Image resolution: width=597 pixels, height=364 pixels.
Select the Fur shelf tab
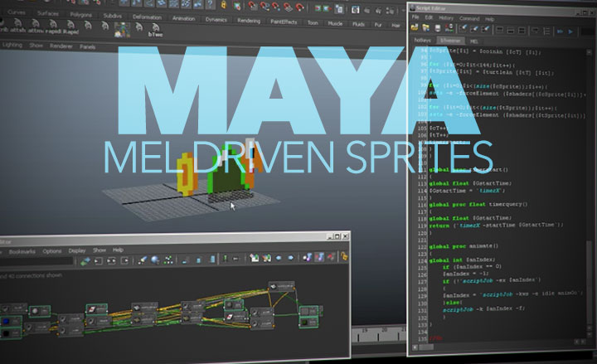point(378,25)
